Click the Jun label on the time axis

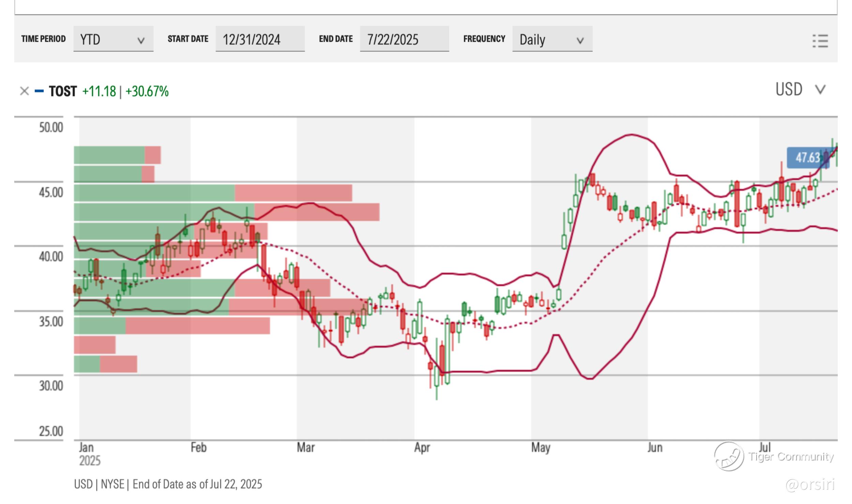click(655, 448)
